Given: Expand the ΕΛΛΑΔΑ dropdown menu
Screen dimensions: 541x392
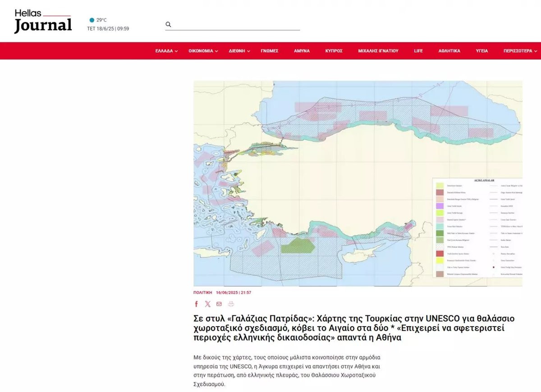Looking at the screenshot, I should point(166,51).
